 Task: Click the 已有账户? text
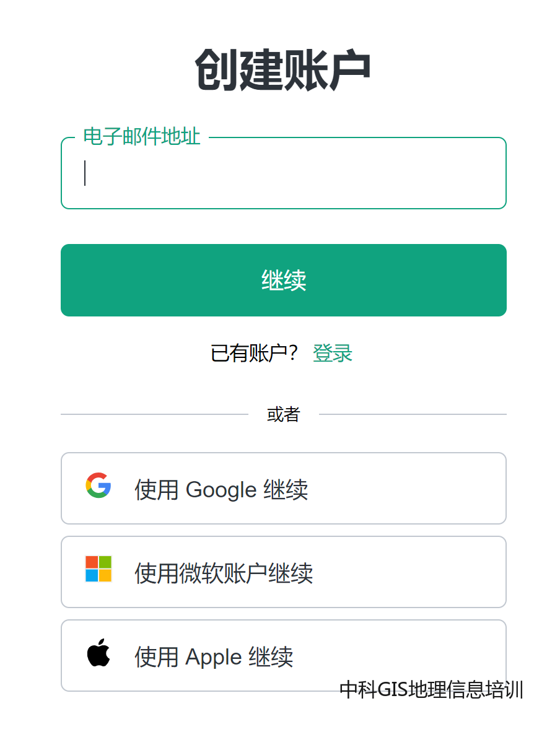coord(255,354)
